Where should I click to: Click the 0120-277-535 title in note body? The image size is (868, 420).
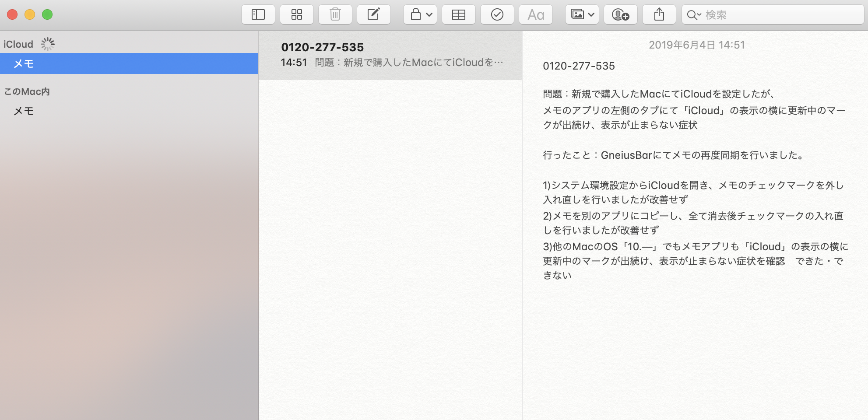(x=579, y=66)
